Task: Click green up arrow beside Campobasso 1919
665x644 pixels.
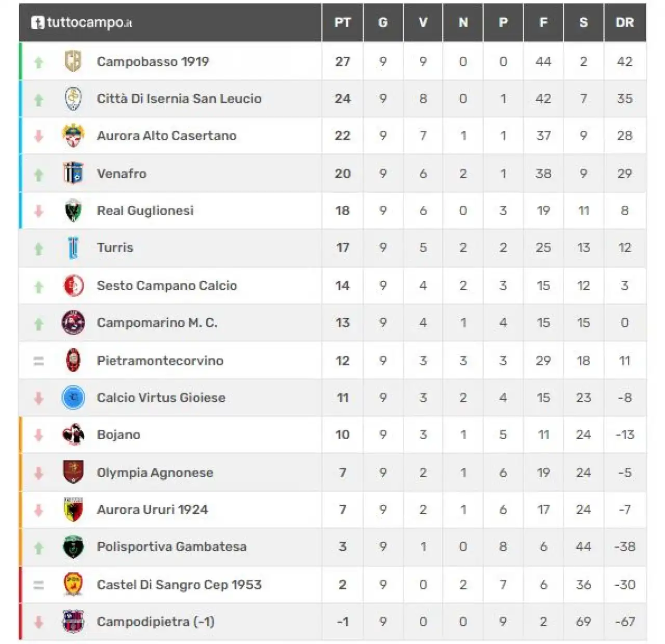Action: click(38, 62)
